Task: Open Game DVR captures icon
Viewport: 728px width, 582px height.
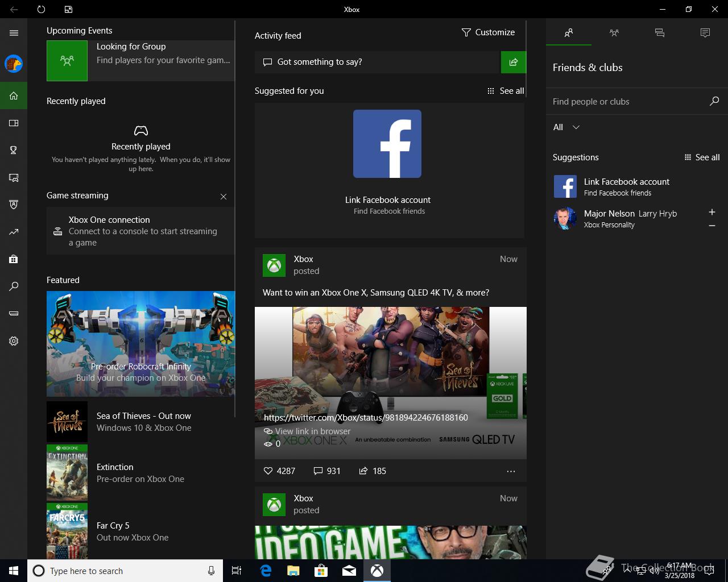Action: [x=14, y=177]
